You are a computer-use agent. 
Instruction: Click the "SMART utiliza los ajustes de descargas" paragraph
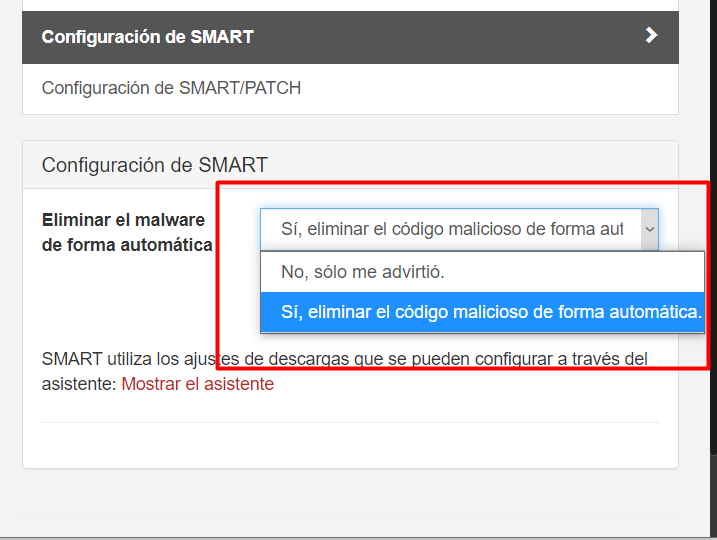coord(300,358)
